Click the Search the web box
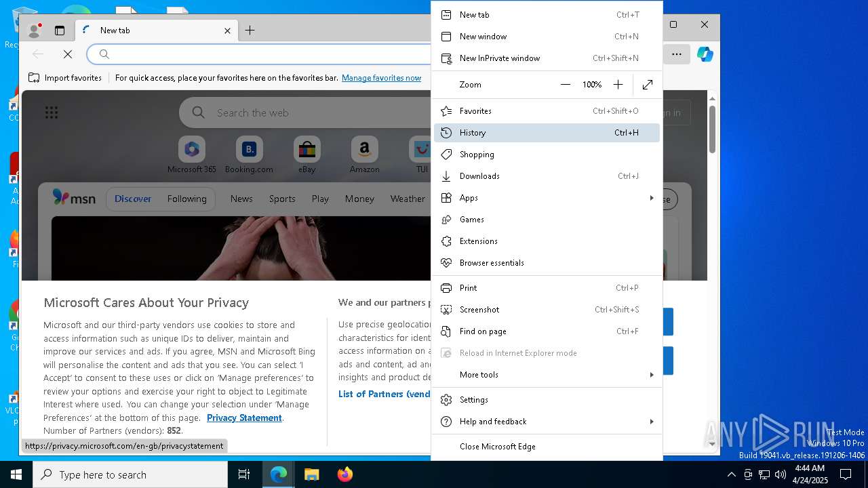The image size is (868, 488). pos(305,113)
